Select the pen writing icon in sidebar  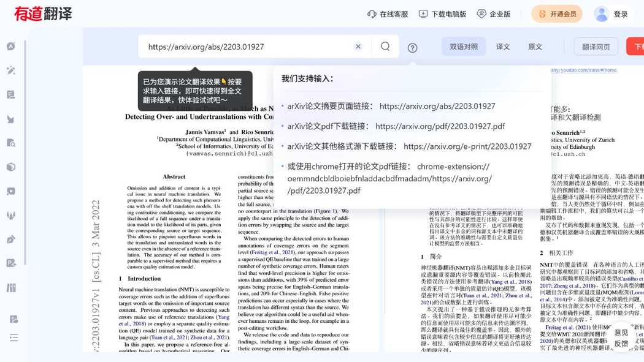[x=11, y=239]
